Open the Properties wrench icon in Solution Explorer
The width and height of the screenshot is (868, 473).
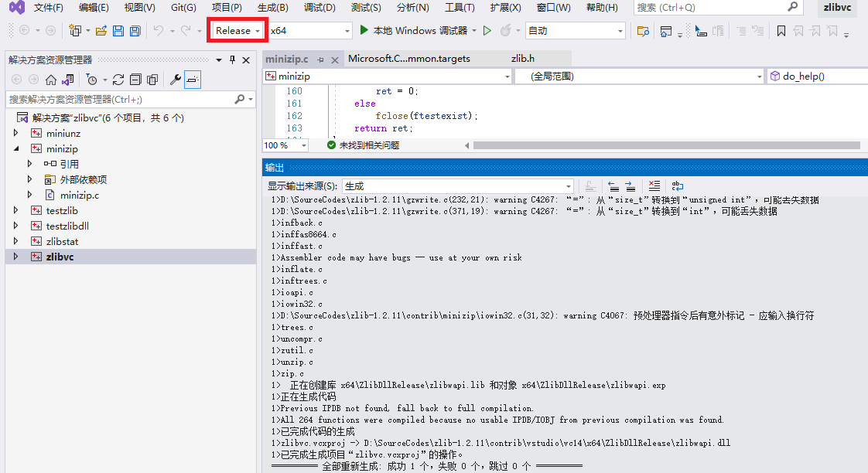point(175,79)
